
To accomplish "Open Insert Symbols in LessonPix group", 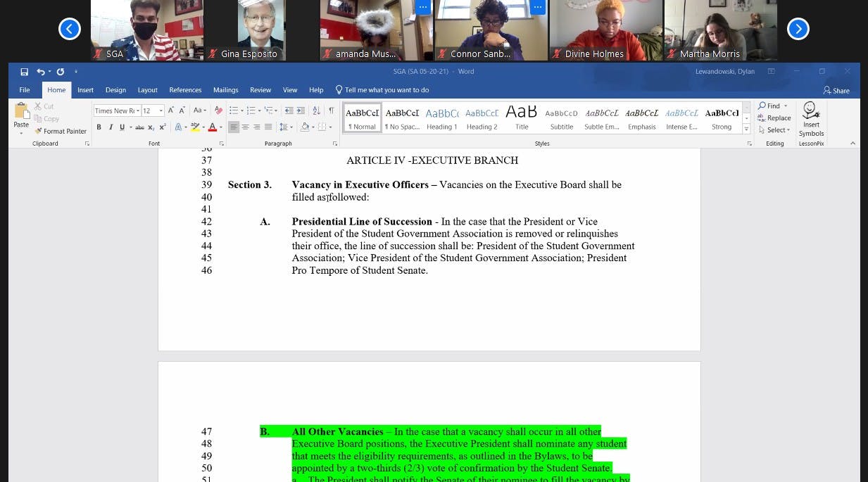I will (x=811, y=118).
